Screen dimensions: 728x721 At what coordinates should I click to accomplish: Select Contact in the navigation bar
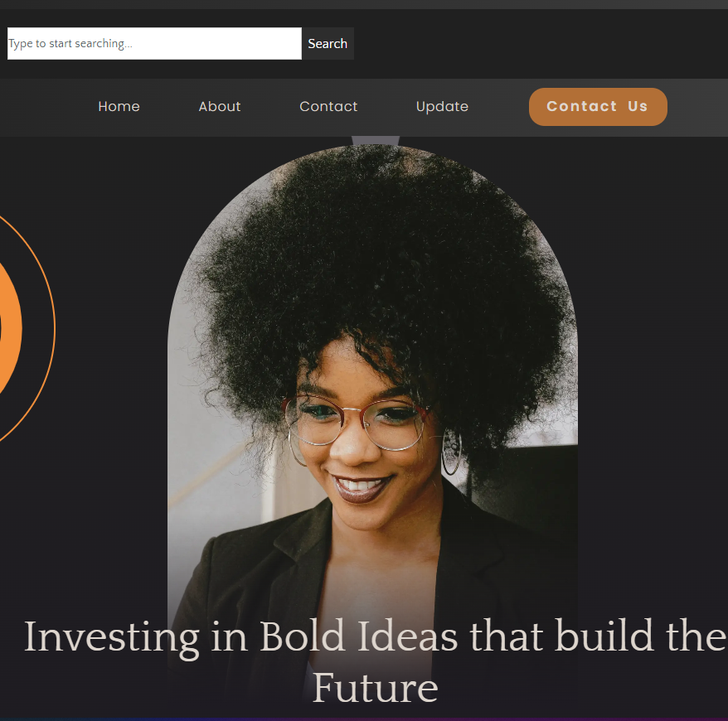tap(328, 107)
